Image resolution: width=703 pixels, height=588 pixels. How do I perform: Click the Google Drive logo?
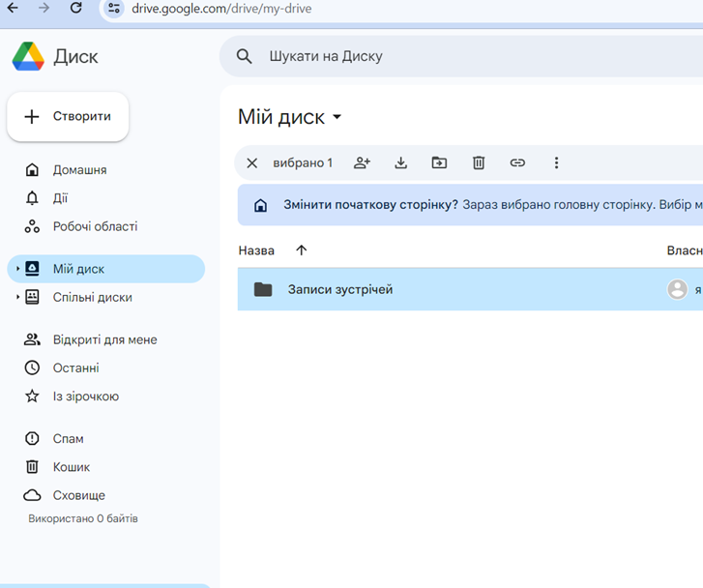point(28,56)
